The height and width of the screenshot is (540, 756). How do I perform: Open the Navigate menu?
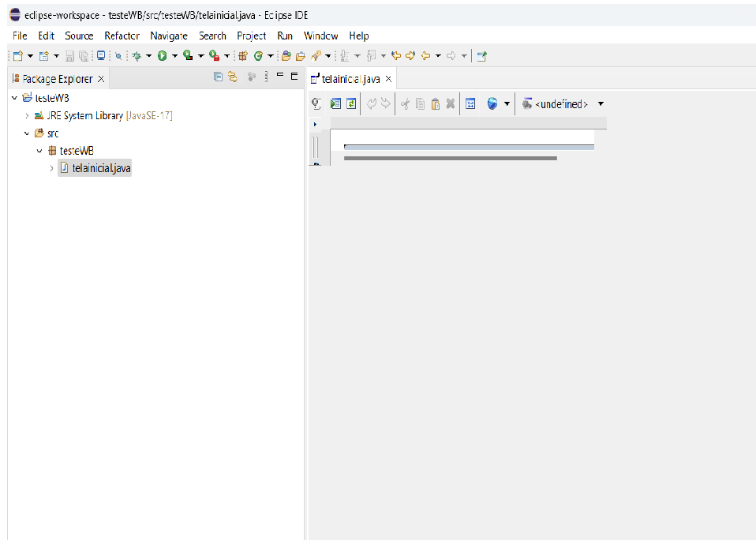169,36
